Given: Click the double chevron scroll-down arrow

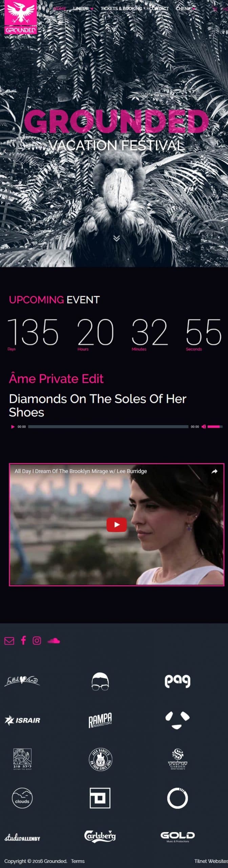Looking at the screenshot, I should pyautogui.click(x=117, y=238).
